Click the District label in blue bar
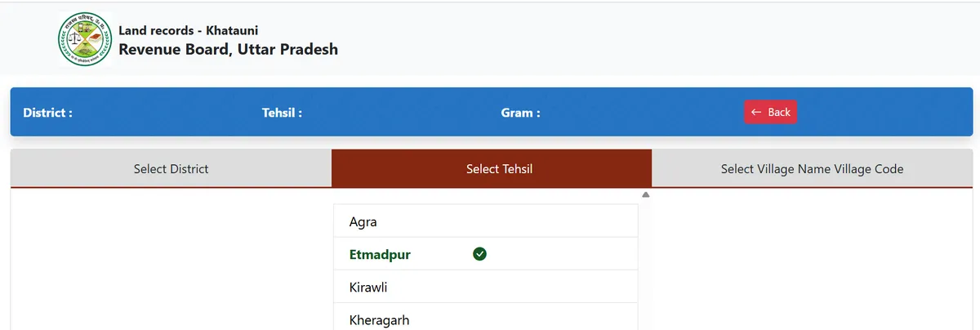 [47, 113]
